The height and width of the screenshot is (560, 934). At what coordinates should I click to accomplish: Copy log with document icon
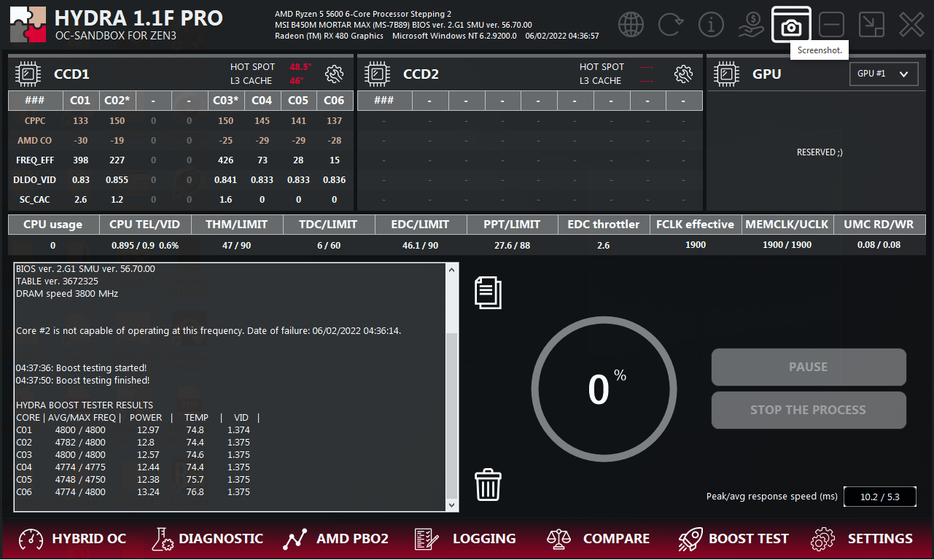pyautogui.click(x=488, y=292)
